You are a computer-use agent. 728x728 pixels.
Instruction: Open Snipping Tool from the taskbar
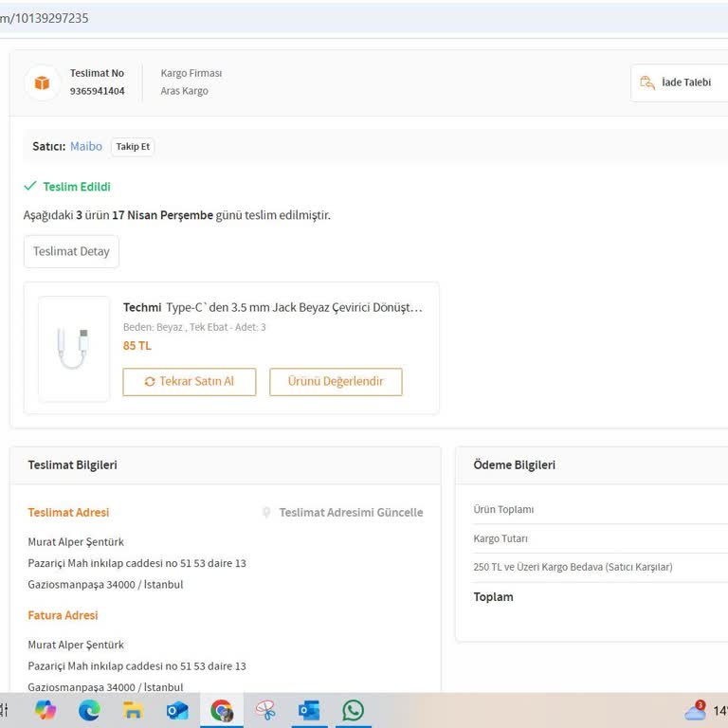(x=265, y=710)
